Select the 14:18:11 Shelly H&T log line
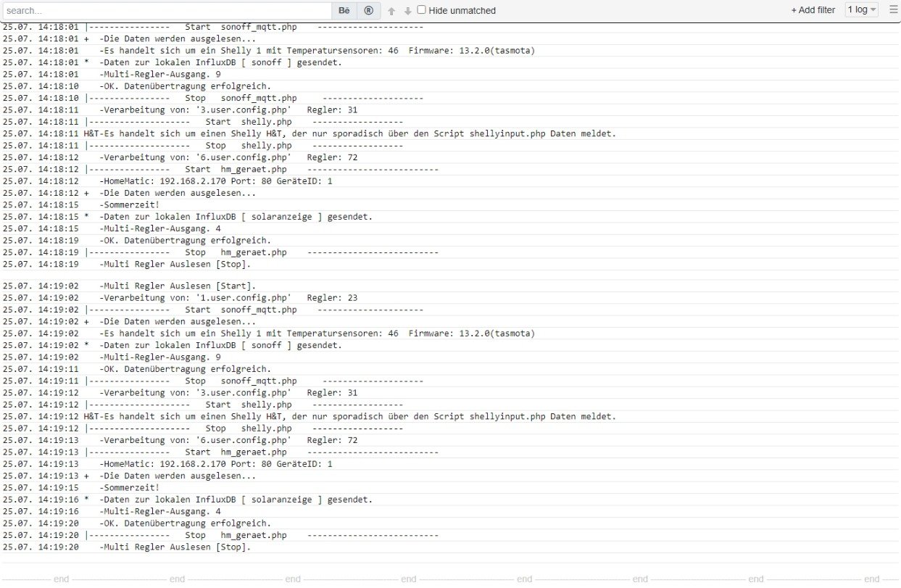The width and height of the screenshot is (901, 588). point(348,133)
